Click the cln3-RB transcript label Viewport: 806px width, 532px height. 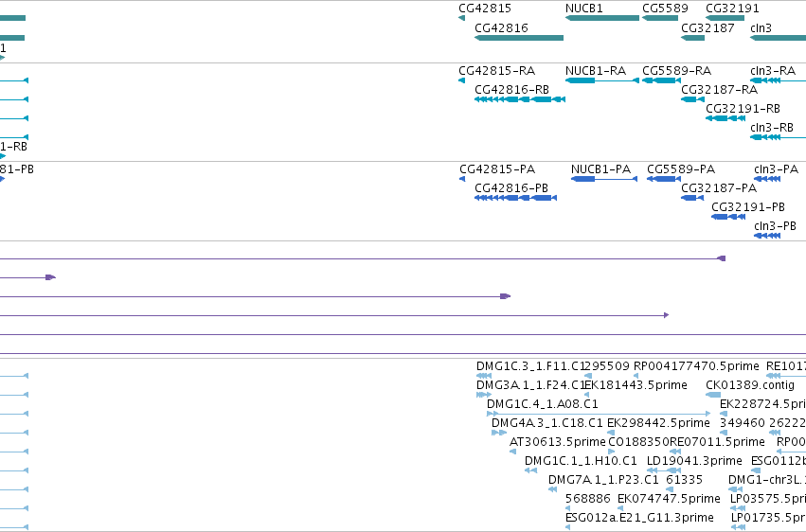point(772,128)
